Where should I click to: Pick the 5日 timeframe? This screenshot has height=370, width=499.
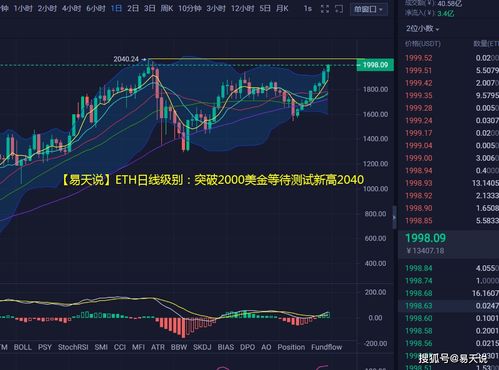(x=265, y=8)
